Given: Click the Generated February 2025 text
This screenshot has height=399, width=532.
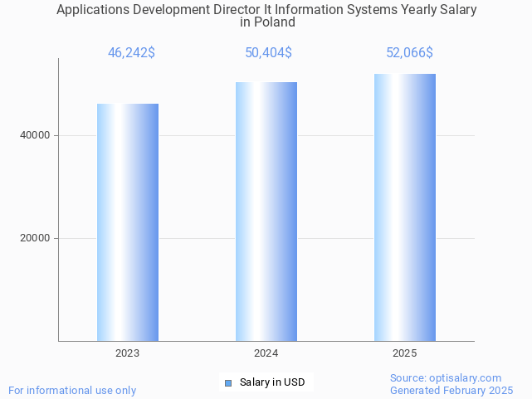Looking at the screenshot, I should coord(451,391).
